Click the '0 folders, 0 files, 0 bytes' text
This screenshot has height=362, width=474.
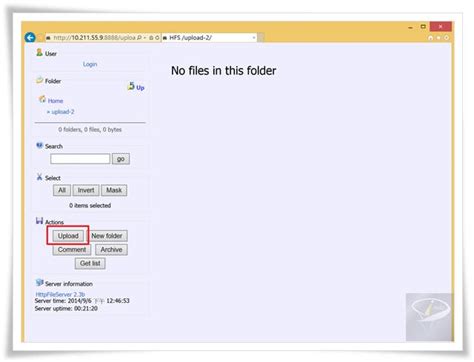pos(90,129)
